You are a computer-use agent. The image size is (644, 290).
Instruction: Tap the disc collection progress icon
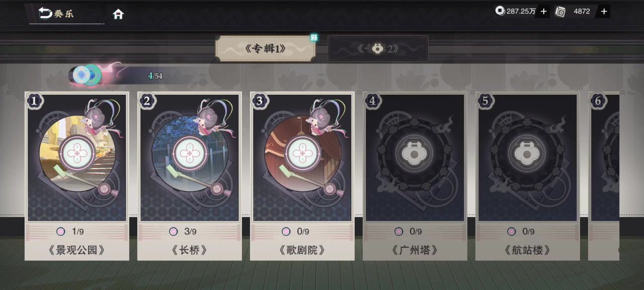click(87, 75)
